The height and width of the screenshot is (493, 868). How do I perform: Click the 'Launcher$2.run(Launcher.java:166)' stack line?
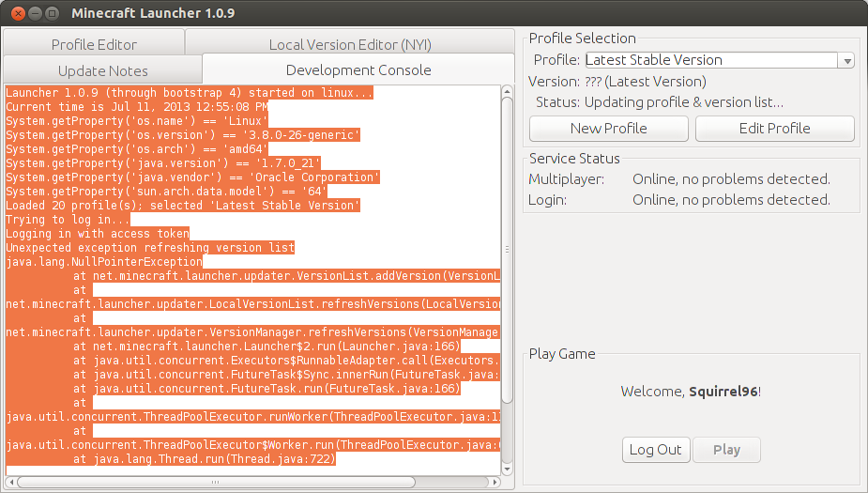(266, 347)
